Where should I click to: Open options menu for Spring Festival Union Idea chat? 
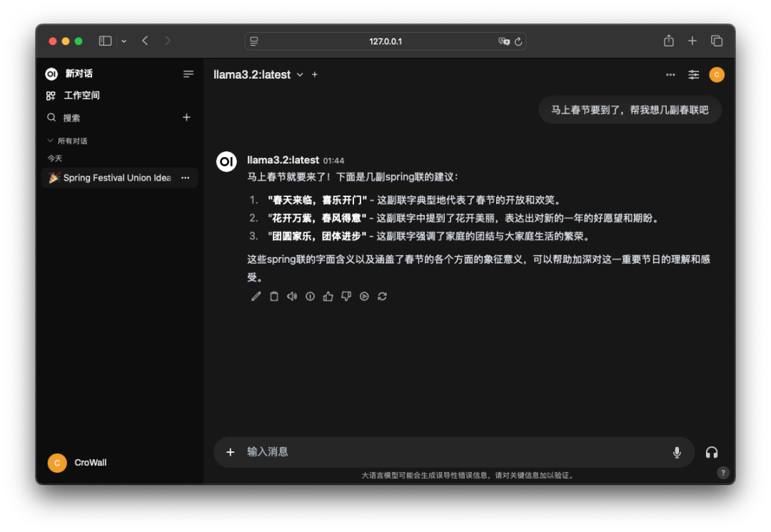coord(186,178)
